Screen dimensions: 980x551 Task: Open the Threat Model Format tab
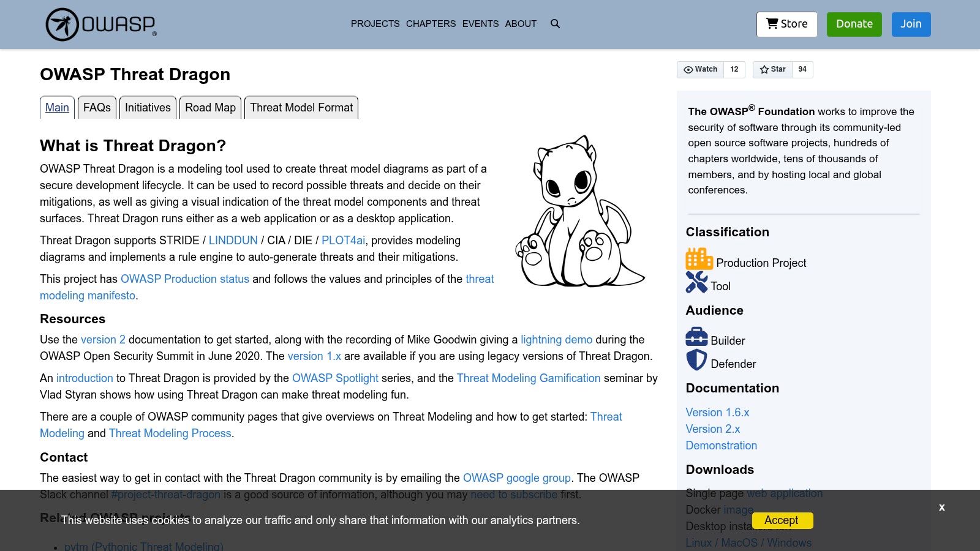(x=301, y=108)
